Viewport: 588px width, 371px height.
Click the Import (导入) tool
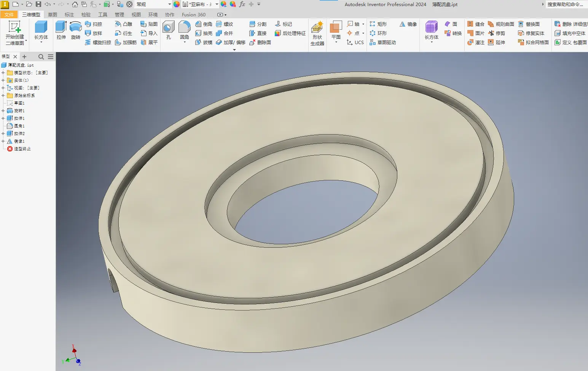click(x=149, y=33)
